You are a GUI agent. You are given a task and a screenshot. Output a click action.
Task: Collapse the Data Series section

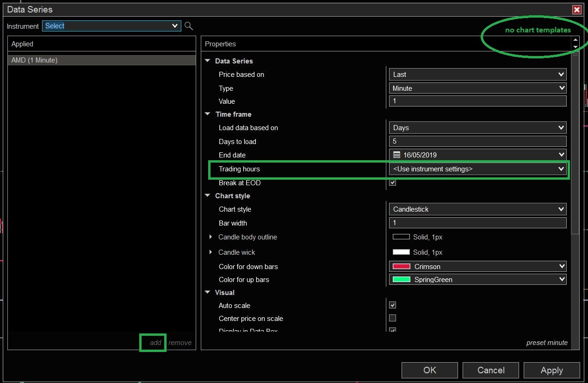tap(208, 61)
